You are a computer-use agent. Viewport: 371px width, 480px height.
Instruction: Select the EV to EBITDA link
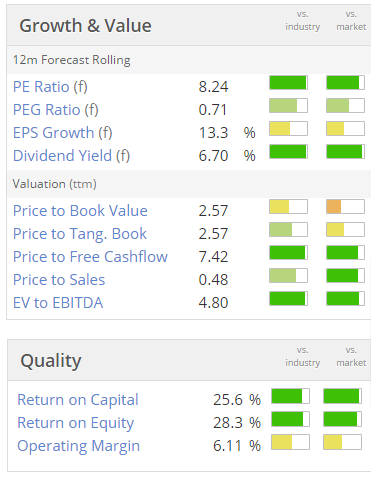pos(58,303)
